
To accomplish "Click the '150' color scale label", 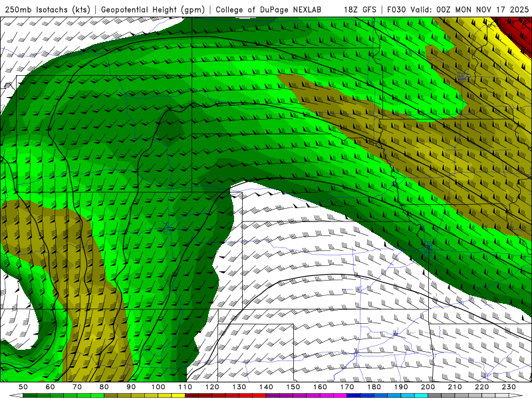I will [293, 387].
